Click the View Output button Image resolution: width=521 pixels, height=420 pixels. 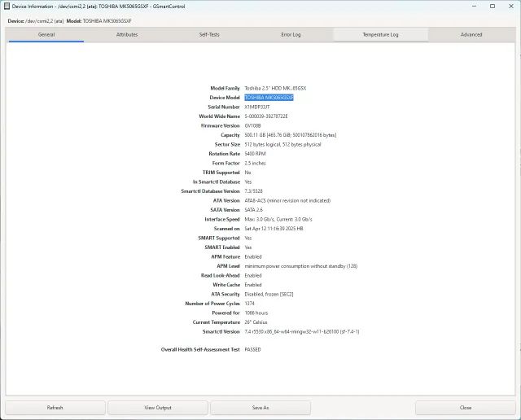pos(158,408)
